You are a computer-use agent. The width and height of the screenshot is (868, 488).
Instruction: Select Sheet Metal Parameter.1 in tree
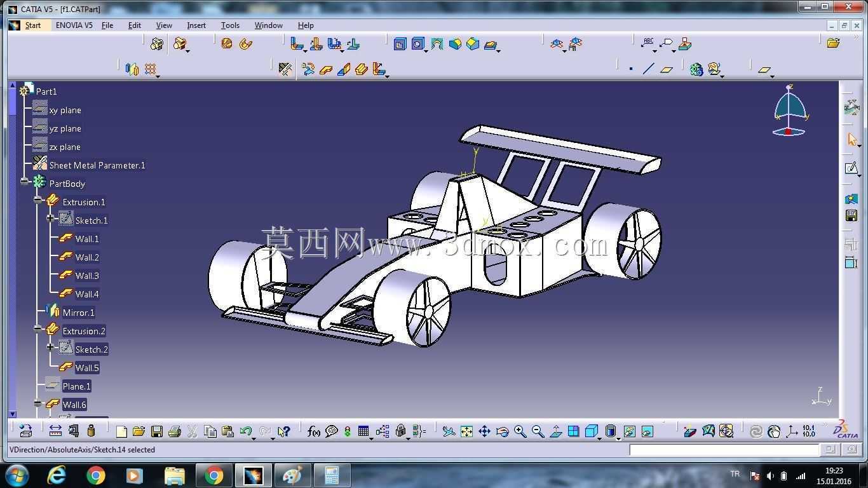97,165
